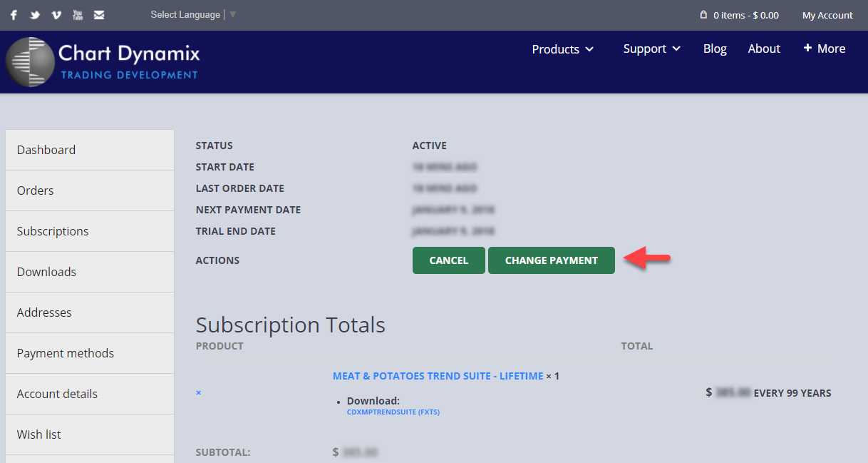
Task: Open the About page
Action: coord(764,49)
